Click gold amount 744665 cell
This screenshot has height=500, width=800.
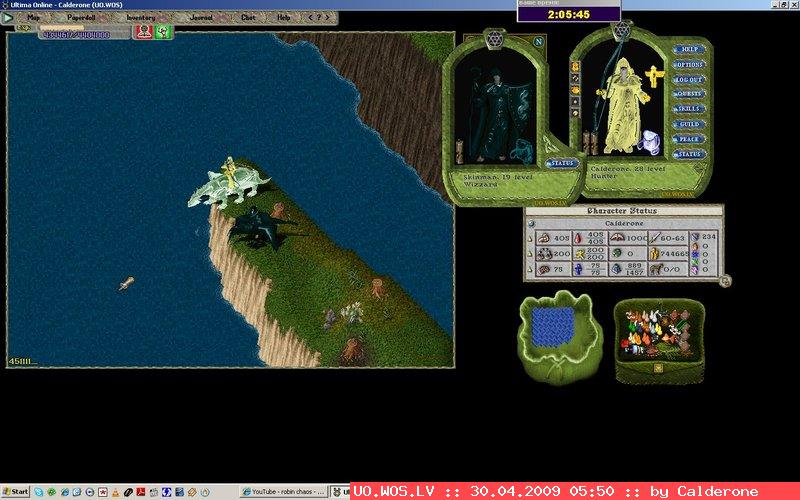click(668, 254)
